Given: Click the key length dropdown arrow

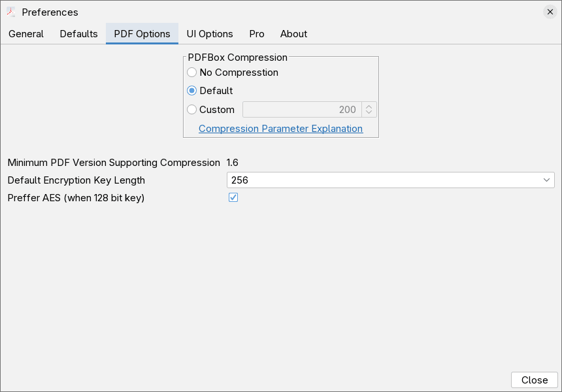Looking at the screenshot, I should (x=546, y=180).
